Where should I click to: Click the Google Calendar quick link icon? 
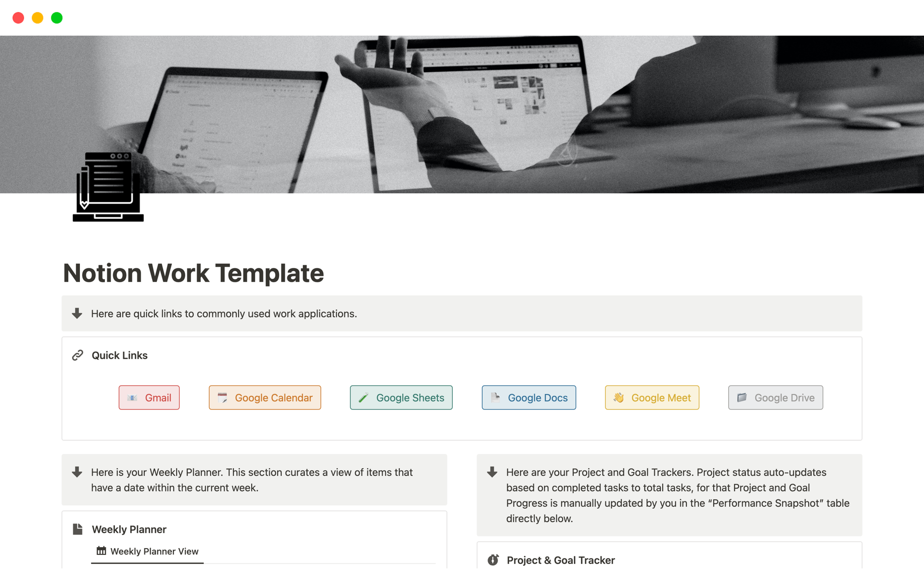click(x=223, y=397)
